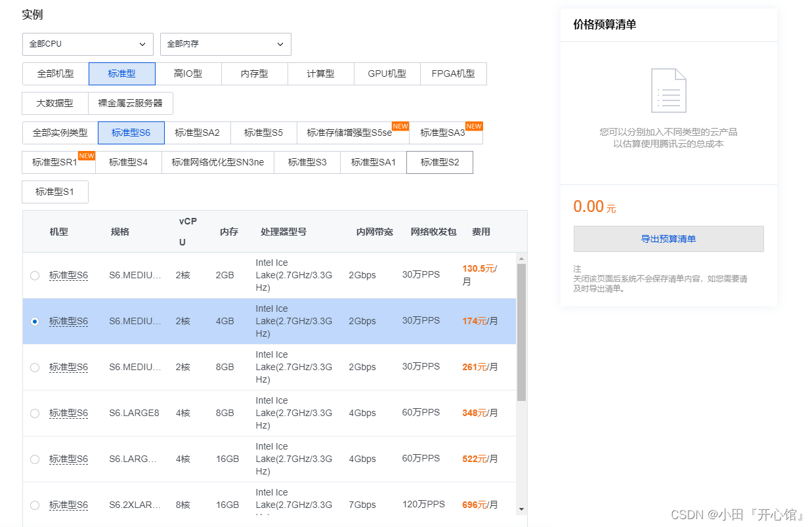Choose 标准型S5 instance filter
Screen dimensions: 812x527
[x=264, y=133]
